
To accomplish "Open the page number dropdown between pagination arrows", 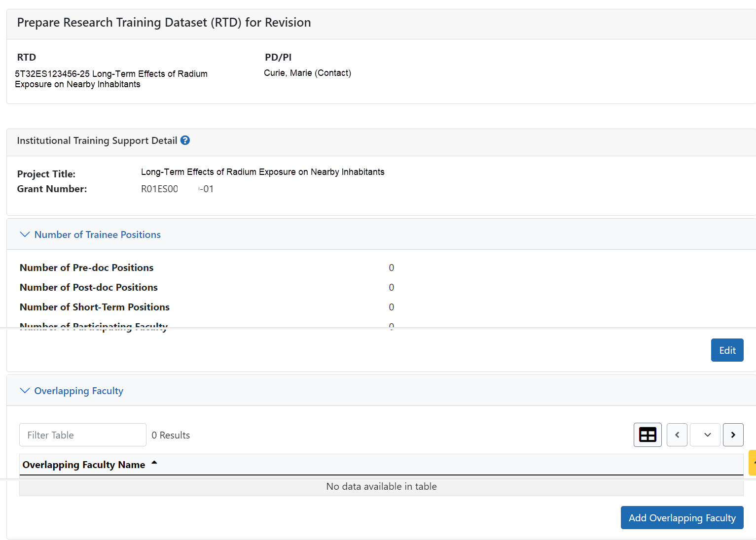I will (705, 435).
